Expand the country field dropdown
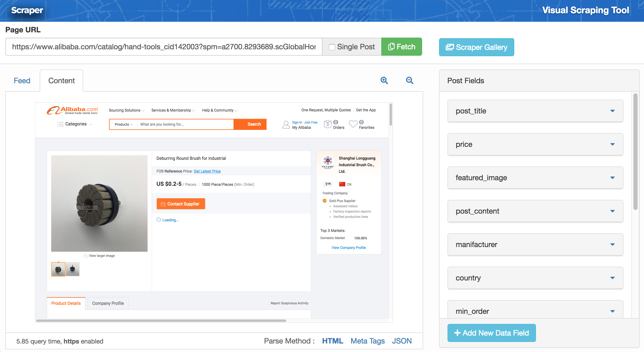Screen dimensions: 644x352 coord(612,278)
